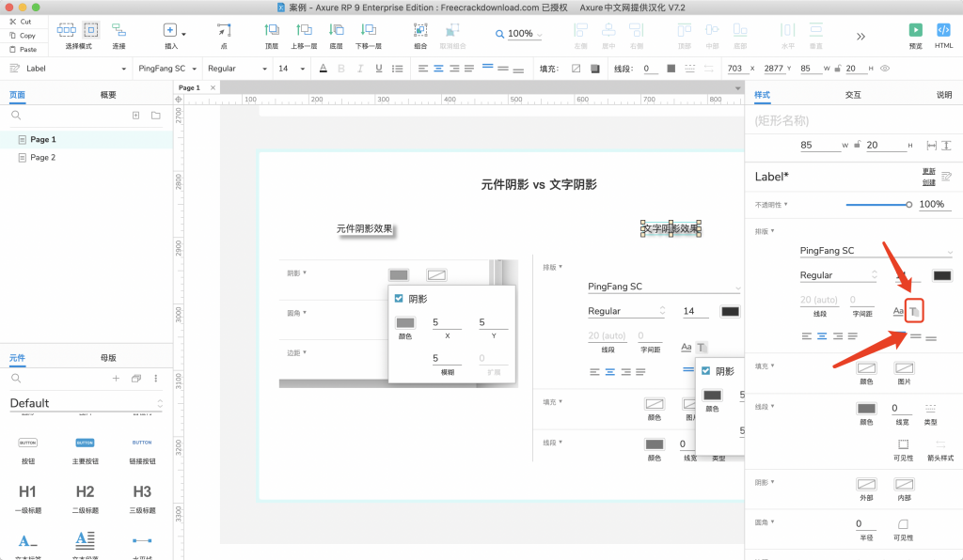Open the Default widget library dropdown

[x=86, y=403]
